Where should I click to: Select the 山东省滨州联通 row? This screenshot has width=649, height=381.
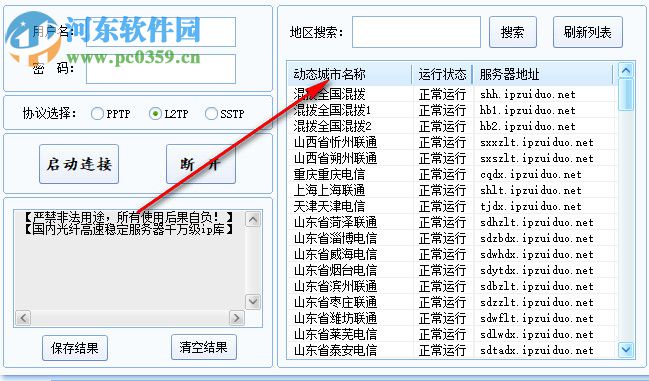pos(451,286)
